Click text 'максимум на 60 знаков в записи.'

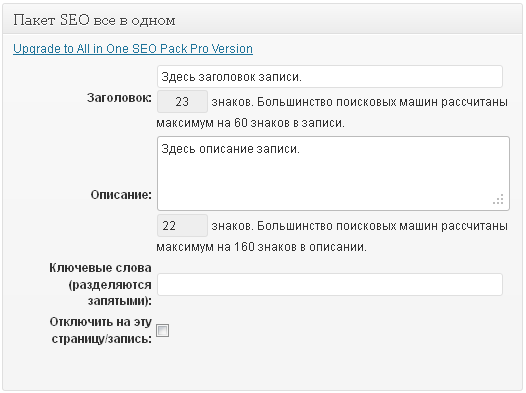pyautogui.click(x=251, y=123)
